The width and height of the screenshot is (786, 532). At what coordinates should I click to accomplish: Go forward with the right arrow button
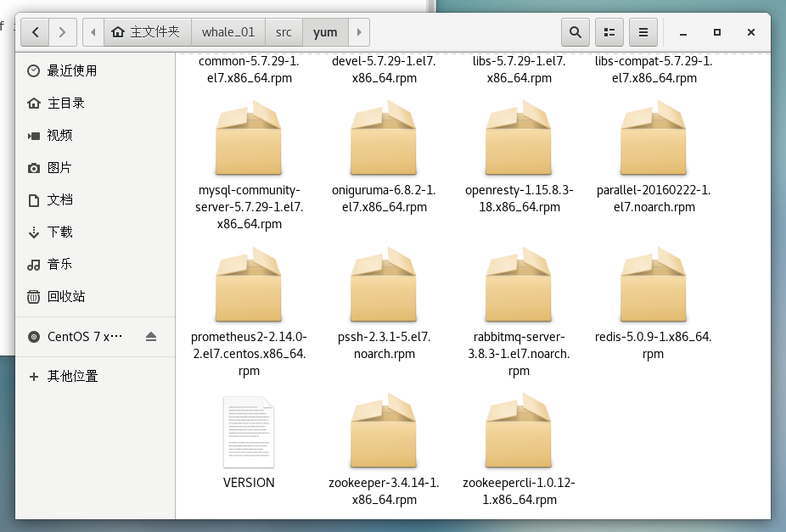pos(62,32)
